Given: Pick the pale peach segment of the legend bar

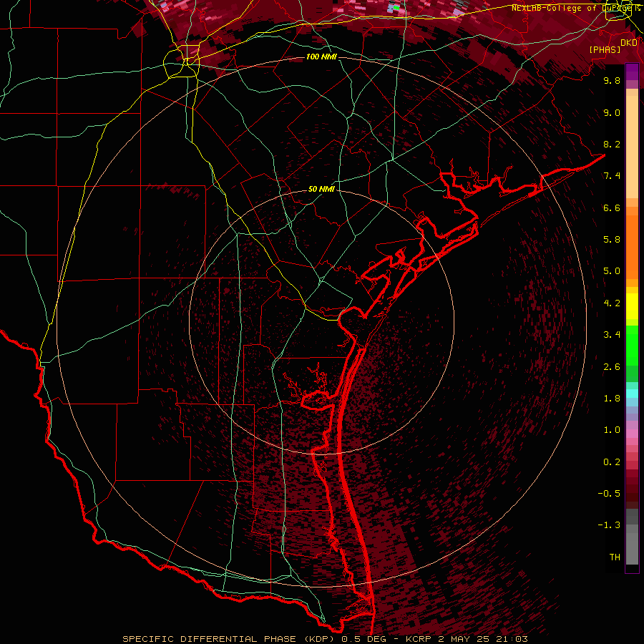Looking at the screenshot, I should pos(632,146).
